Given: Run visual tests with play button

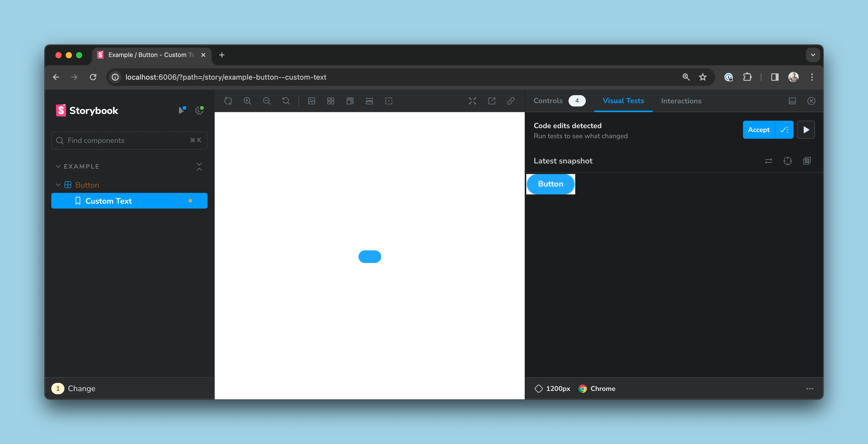Looking at the screenshot, I should 806,130.
